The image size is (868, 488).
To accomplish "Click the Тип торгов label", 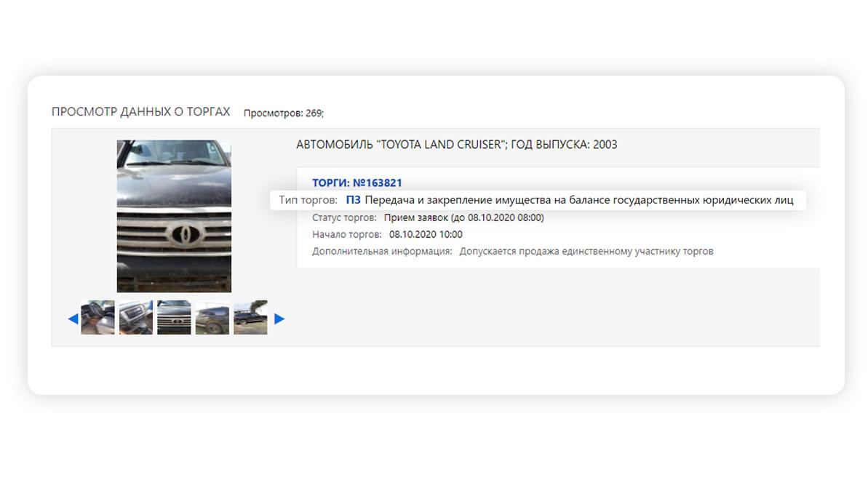I will pyautogui.click(x=308, y=200).
